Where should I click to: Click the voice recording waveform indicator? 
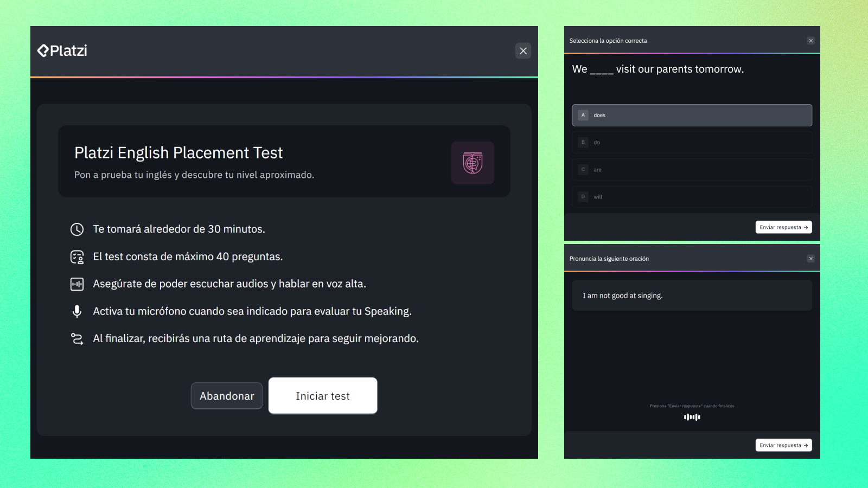click(x=692, y=417)
